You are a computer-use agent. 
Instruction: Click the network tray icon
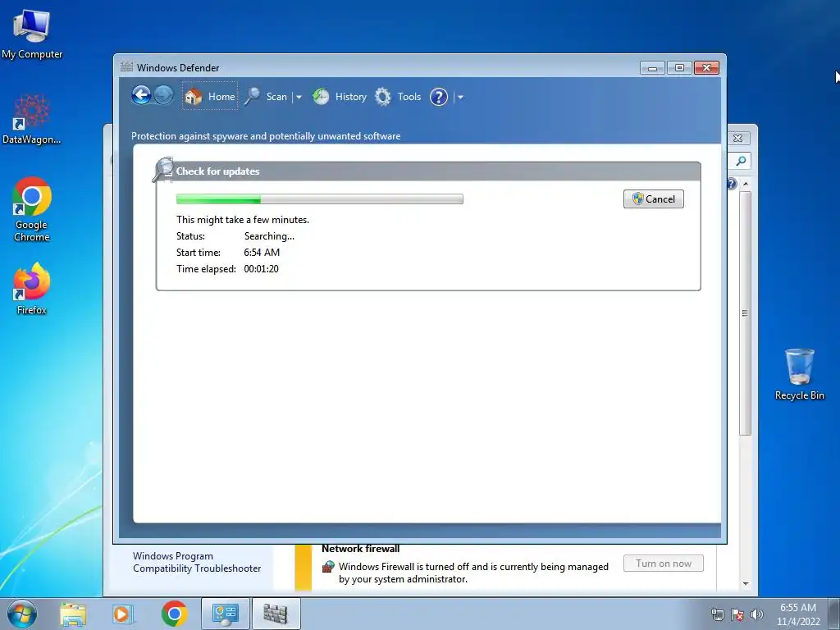(717, 614)
